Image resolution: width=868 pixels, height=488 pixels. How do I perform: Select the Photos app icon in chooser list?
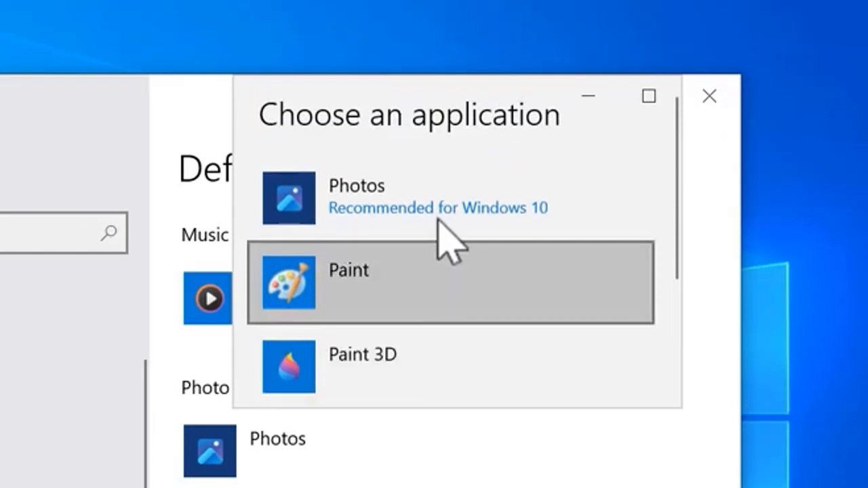[x=289, y=198]
